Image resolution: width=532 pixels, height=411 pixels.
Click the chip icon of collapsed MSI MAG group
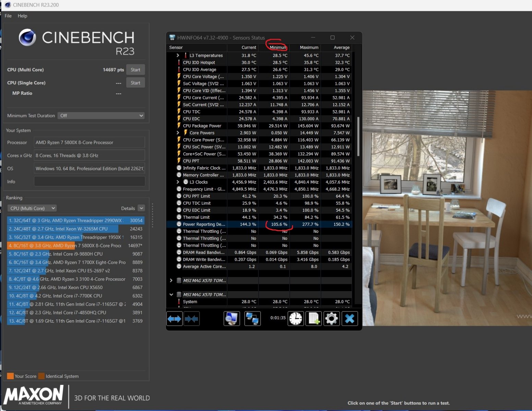click(x=179, y=281)
